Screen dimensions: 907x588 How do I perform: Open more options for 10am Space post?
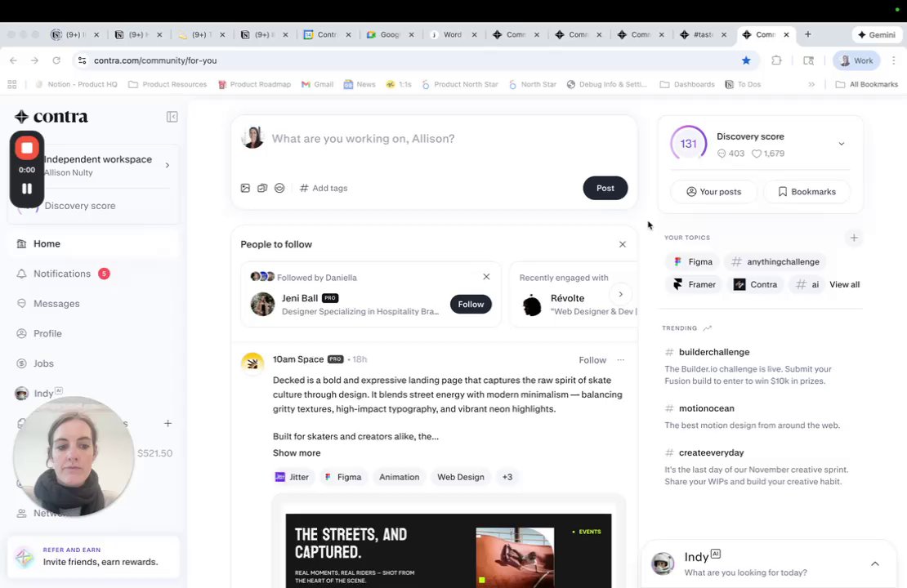pyautogui.click(x=621, y=360)
